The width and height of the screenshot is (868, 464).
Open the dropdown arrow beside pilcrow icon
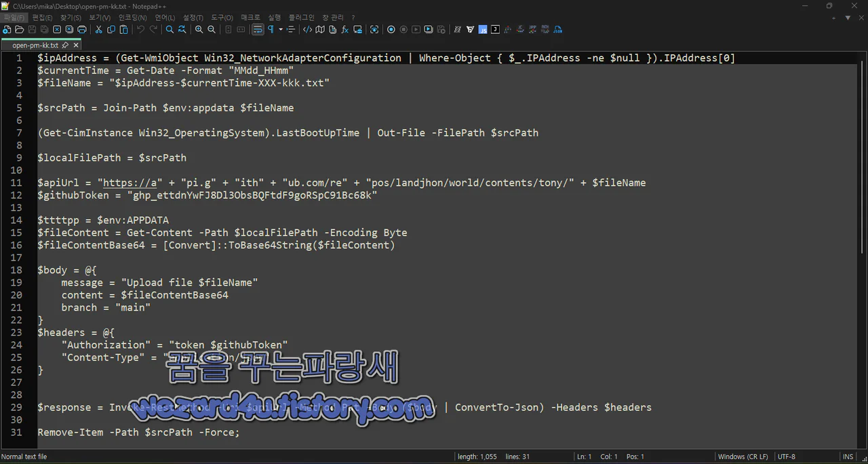tap(281, 30)
